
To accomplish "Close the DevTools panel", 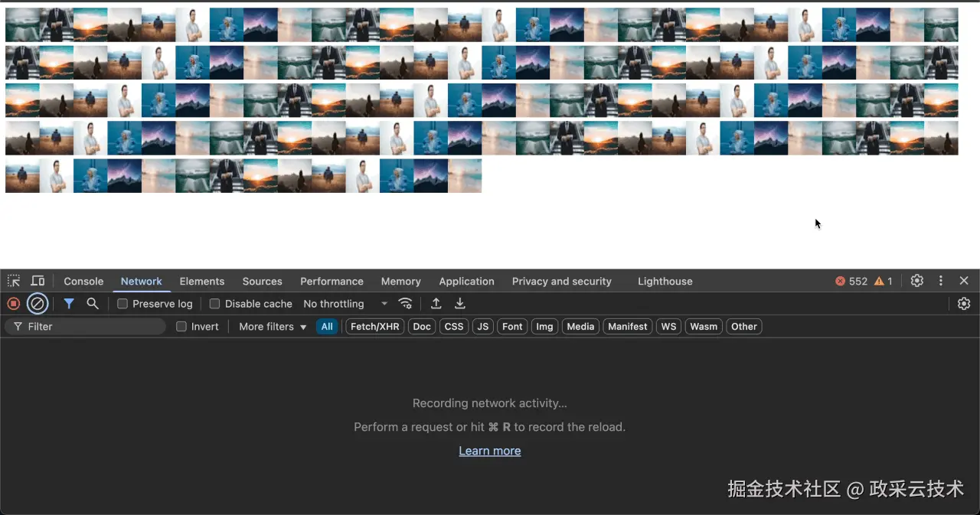I will (x=964, y=281).
